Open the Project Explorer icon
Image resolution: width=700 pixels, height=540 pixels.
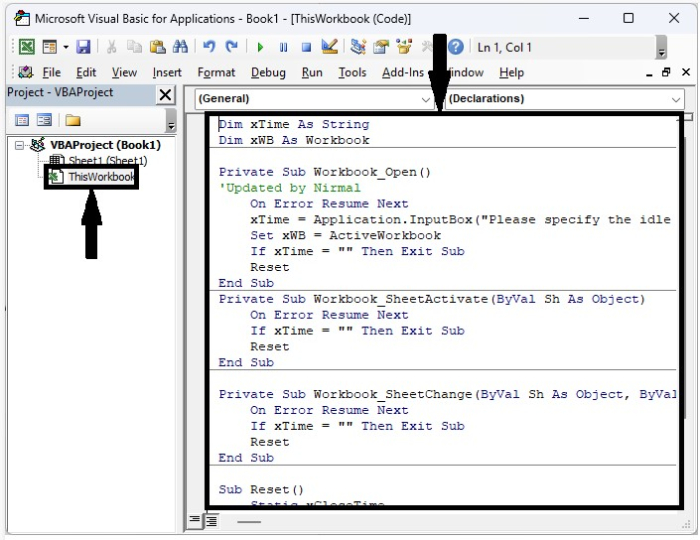point(358,47)
